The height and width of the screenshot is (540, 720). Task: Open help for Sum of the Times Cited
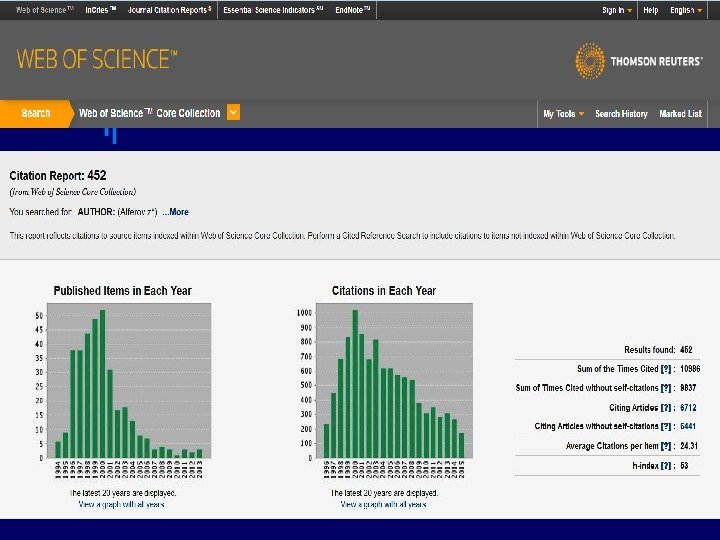(665, 369)
